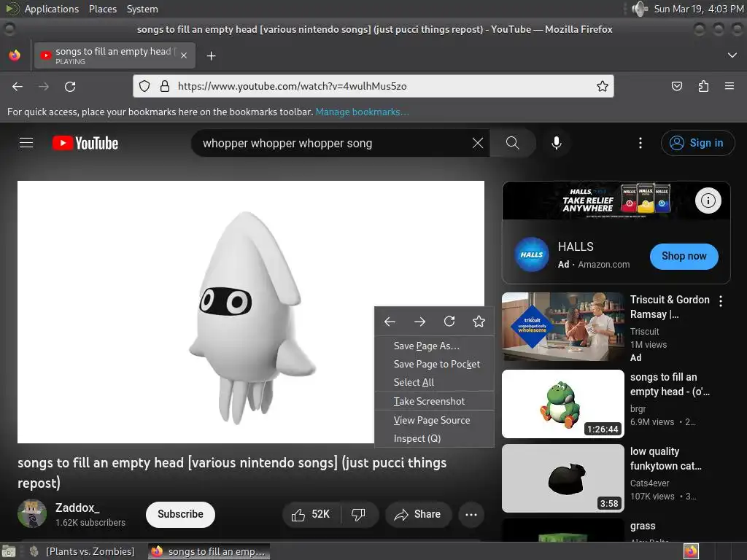Click the context menu reload icon

(449, 322)
